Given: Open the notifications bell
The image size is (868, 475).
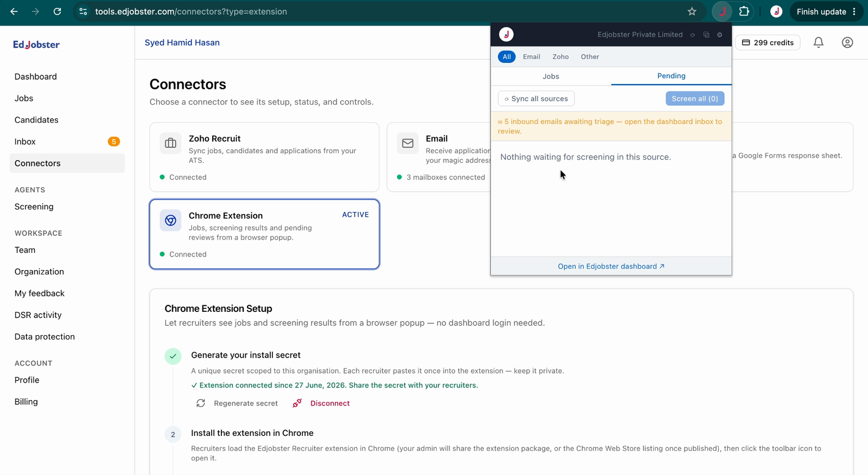Looking at the screenshot, I should tap(819, 42).
